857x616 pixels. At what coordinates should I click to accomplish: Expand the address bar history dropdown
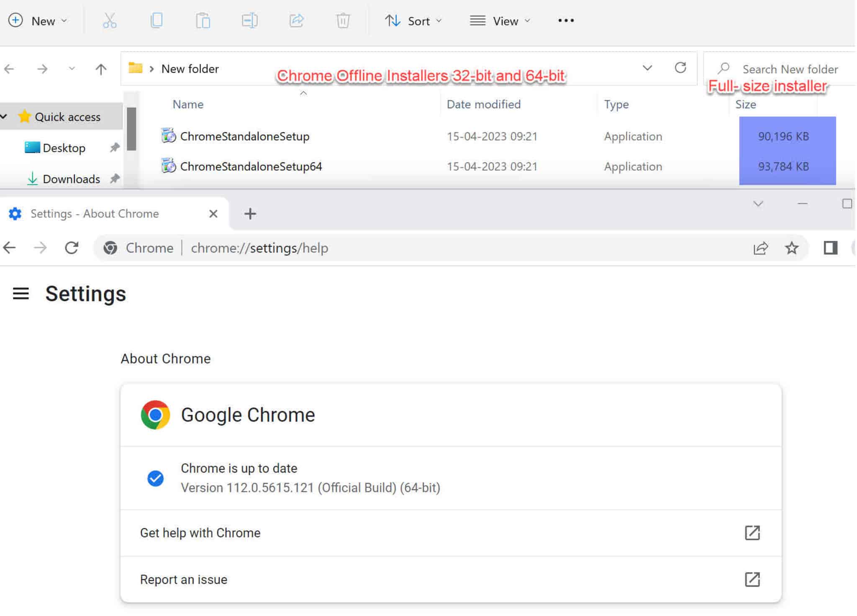(x=647, y=68)
